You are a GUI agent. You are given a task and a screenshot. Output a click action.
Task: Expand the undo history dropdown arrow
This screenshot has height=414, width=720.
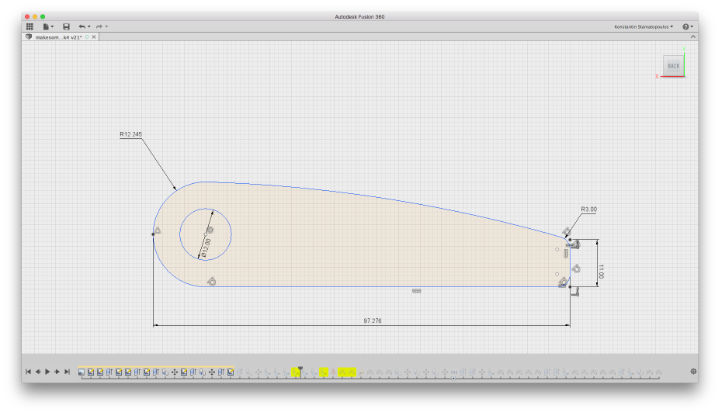tap(89, 27)
